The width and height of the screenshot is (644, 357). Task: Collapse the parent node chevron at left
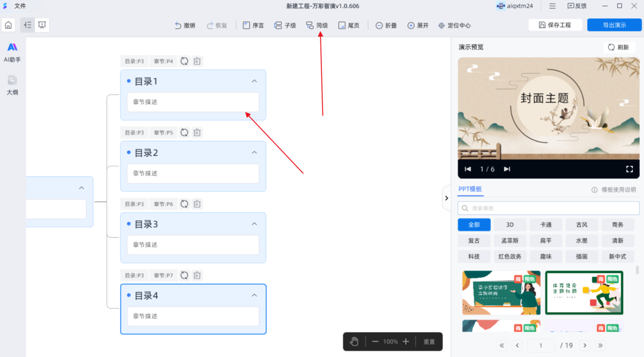82,188
